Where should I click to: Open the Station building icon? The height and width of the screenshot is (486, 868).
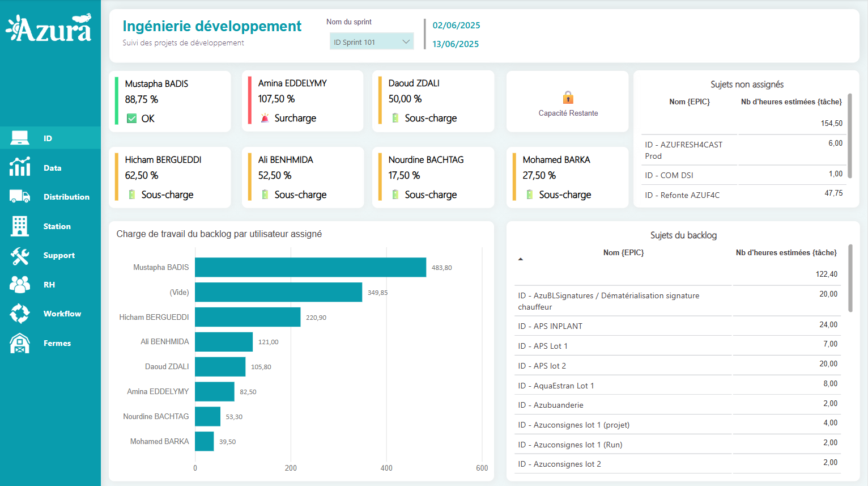click(x=20, y=226)
